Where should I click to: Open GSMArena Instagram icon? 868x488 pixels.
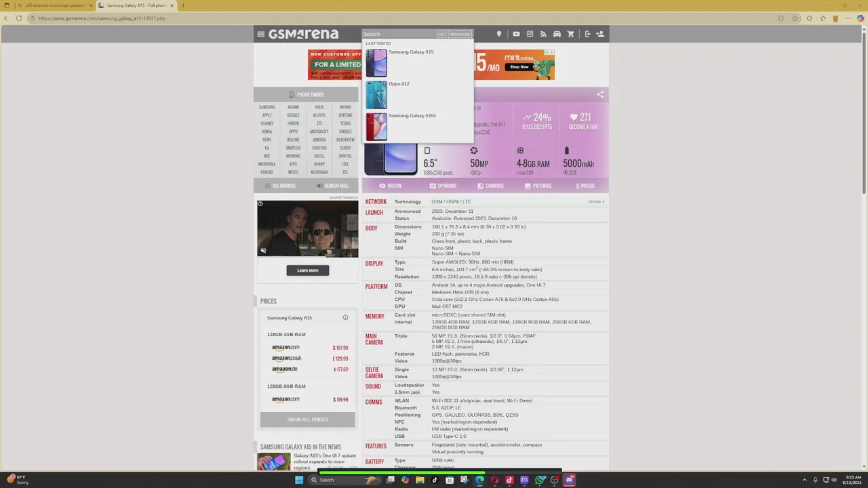tap(530, 34)
